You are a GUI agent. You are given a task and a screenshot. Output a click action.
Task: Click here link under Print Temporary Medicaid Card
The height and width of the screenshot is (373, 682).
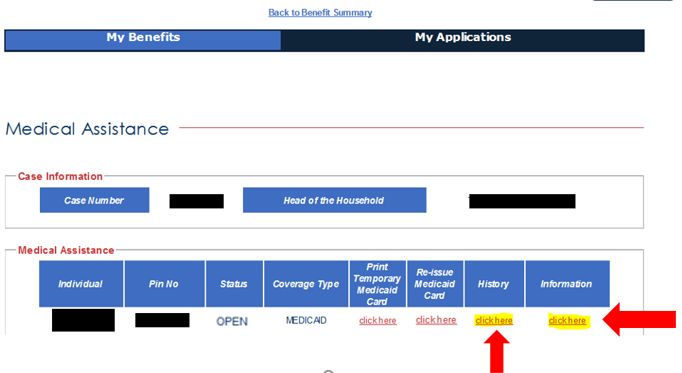point(378,320)
